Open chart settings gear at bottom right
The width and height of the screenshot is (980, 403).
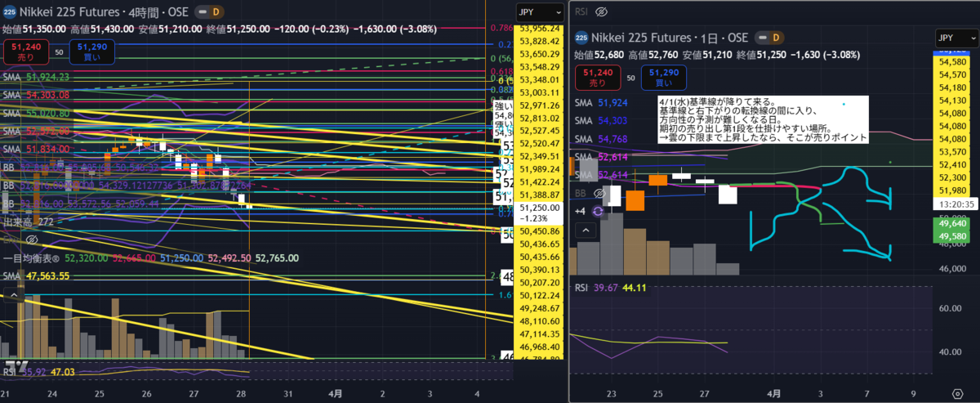(956, 392)
